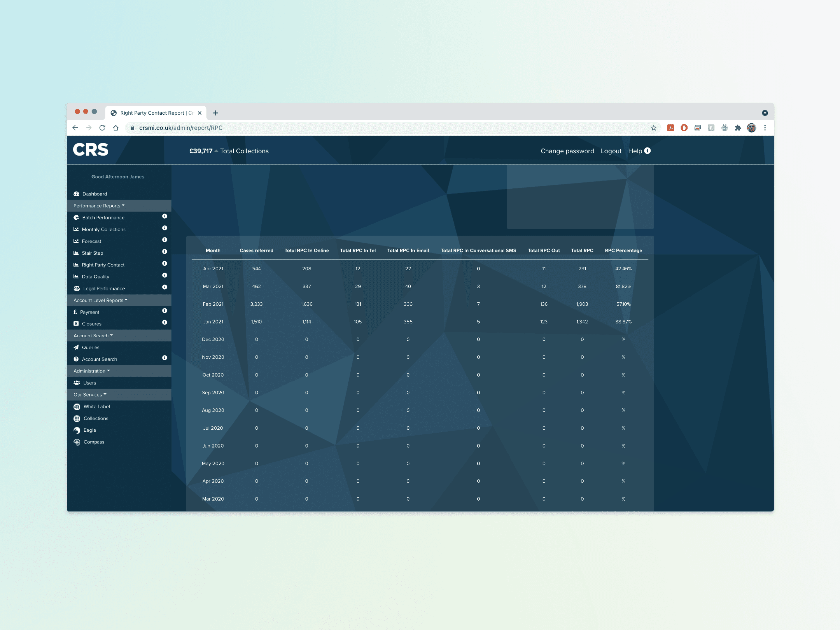Reload the page using the refresh icon
The width and height of the screenshot is (840, 630).
tap(102, 128)
